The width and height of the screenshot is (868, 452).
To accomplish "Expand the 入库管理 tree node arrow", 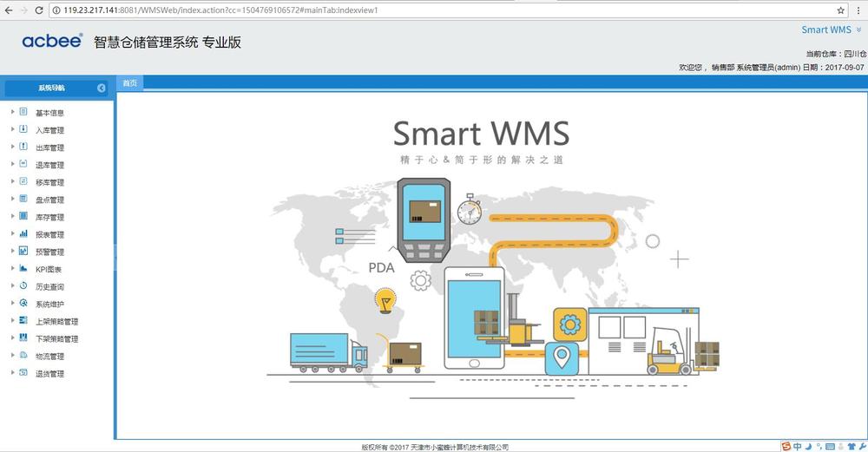I will [x=13, y=129].
